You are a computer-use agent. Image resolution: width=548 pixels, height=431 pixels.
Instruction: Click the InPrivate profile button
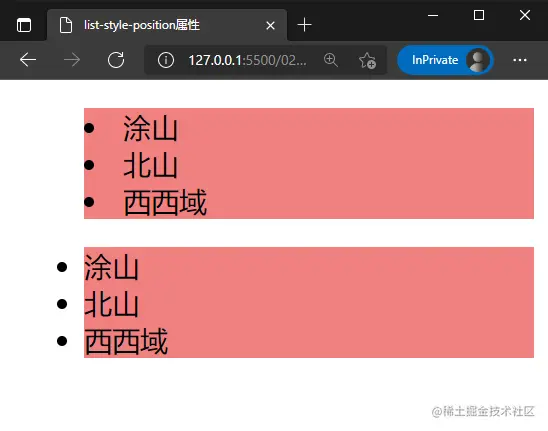click(x=445, y=60)
